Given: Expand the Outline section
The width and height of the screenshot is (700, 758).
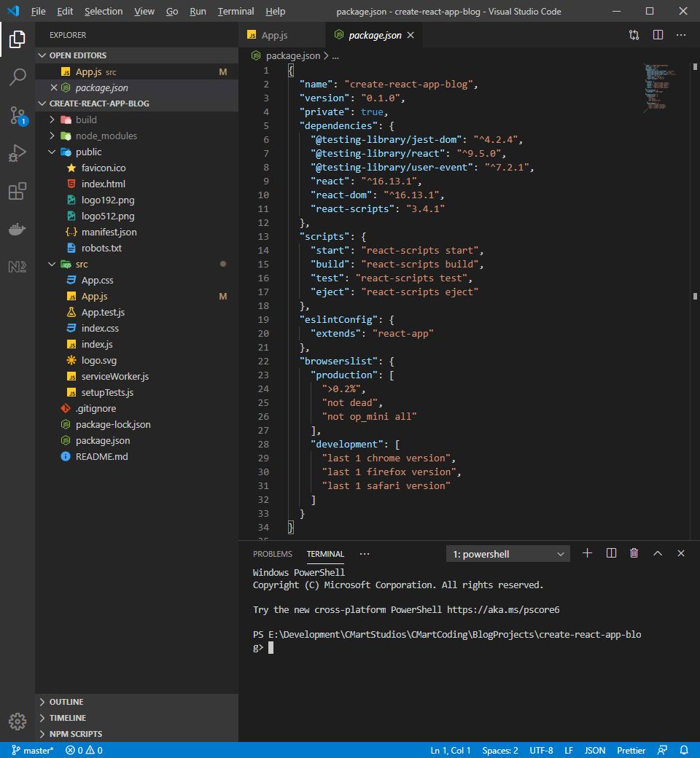Looking at the screenshot, I should (136, 701).
